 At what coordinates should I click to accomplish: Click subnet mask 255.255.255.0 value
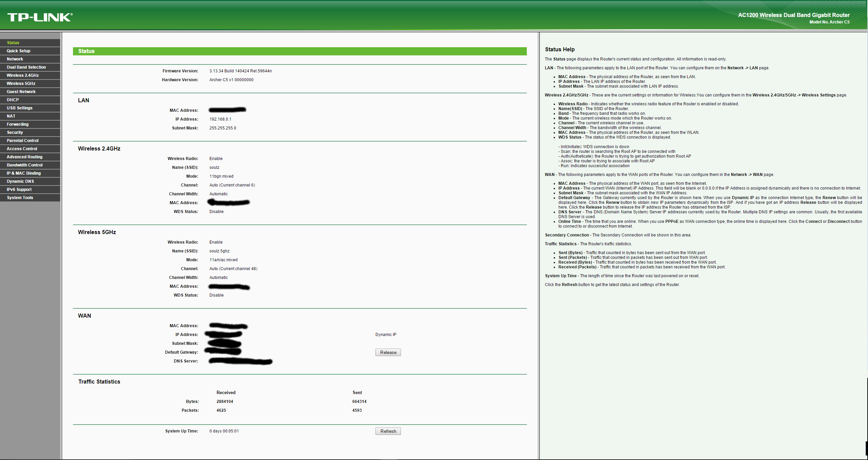pyautogui.click(x=223, y=128)
